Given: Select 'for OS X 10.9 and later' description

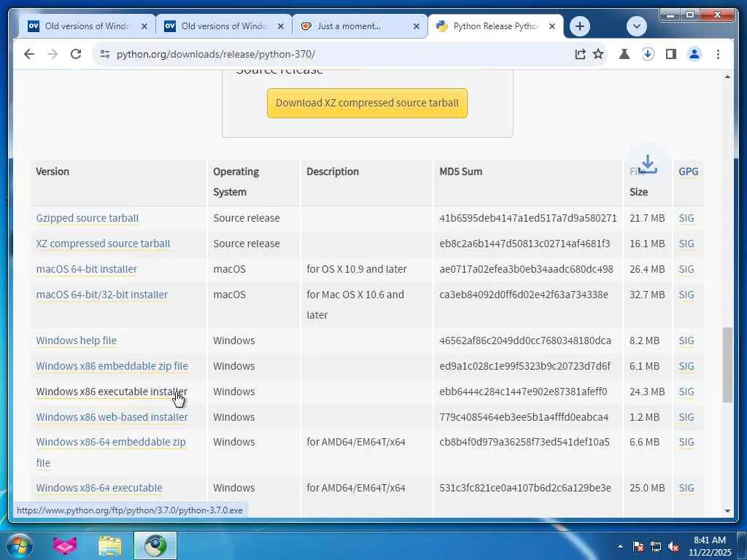Looking at the screenshot, I should tap(356, 269).
